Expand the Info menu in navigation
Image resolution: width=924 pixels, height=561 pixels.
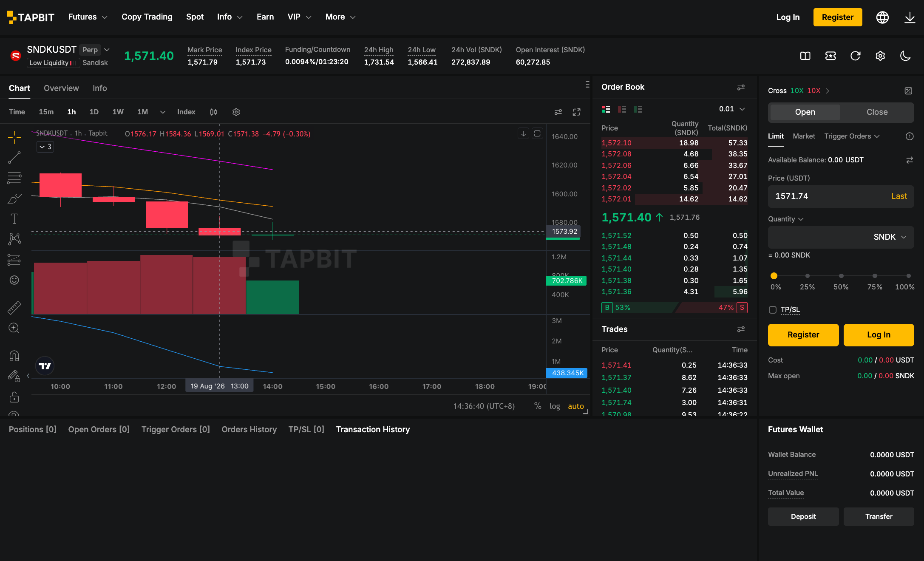pyautogui.click(x=230, y=17)
